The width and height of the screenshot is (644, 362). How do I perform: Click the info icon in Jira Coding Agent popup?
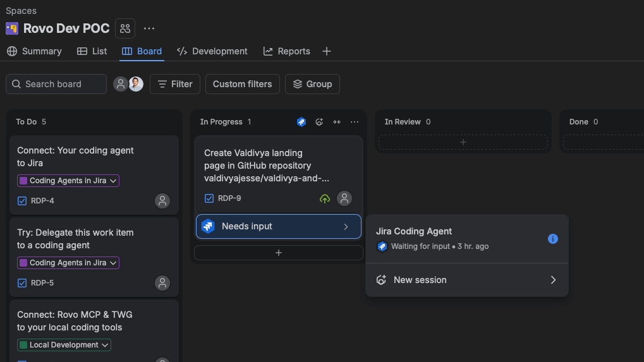click(x=553, y=239)
